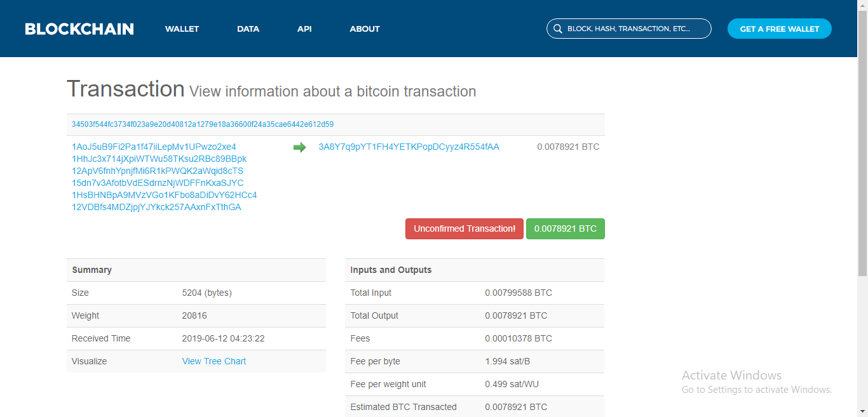
Task: Click Fee per byte value 1.994 sat/B
Action: tap(508, 361)
